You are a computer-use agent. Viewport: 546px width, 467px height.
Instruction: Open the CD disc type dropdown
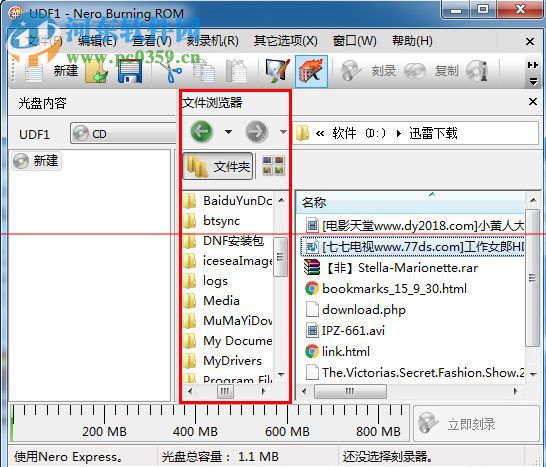point(124,134)
